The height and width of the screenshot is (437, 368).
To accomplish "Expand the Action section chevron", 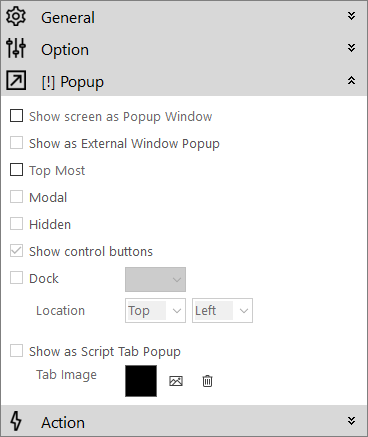I will pos(351,421).
